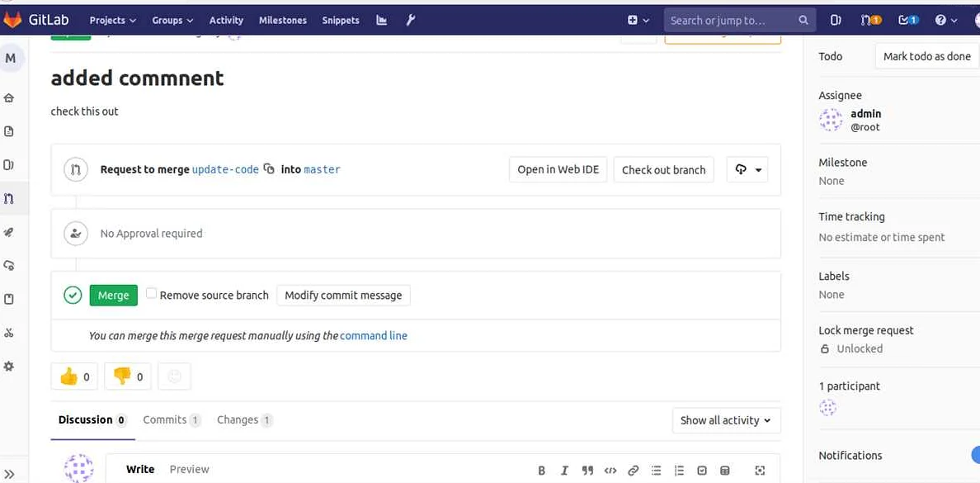The image size is (980, 483).
Task: Expand the Show all activity dropdown
Action: coord(726,420)
